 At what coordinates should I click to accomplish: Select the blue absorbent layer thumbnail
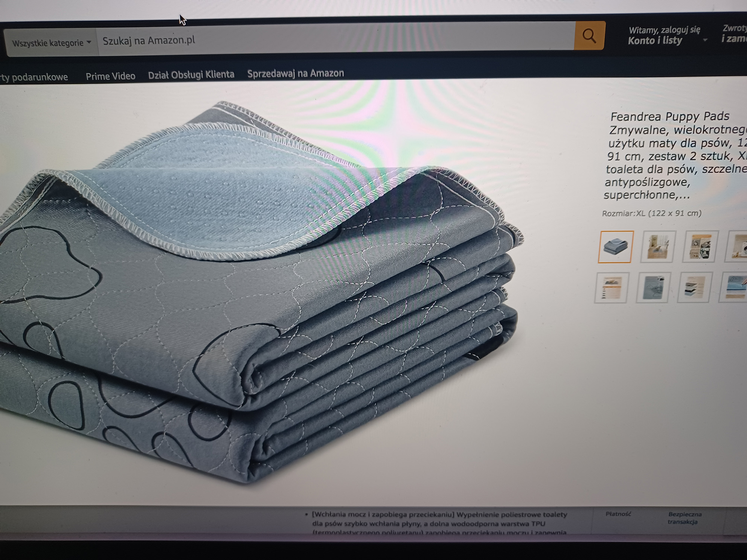point(734,288)
